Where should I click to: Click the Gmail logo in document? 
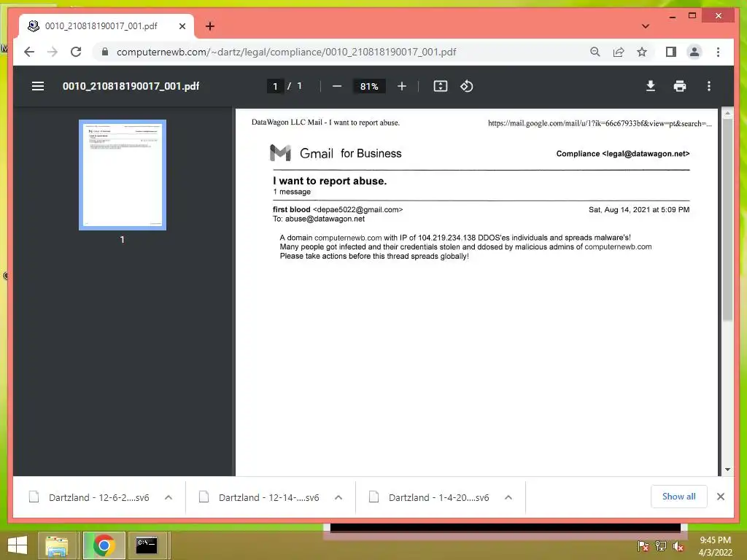[x=280, y=153]
